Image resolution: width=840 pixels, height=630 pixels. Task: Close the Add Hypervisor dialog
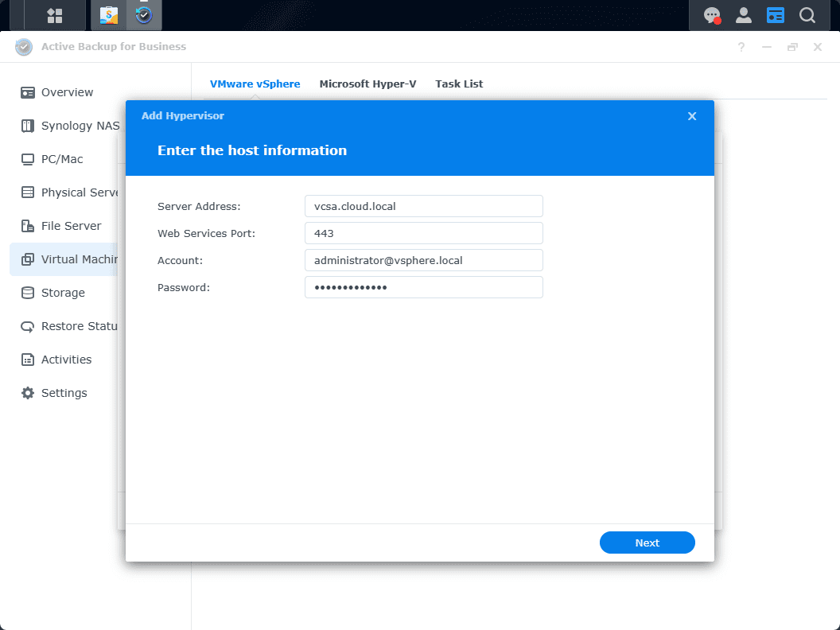click(x=692, y=116)
